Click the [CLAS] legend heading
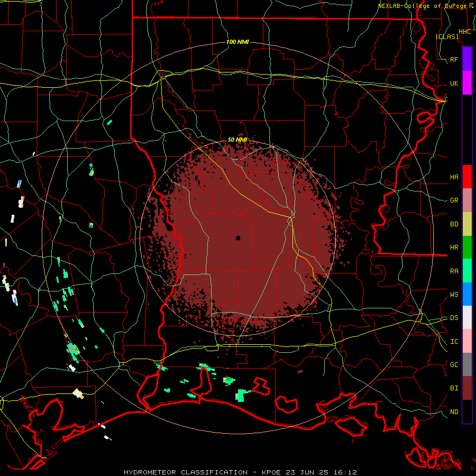The height and width of the screenshot is (476, 476). [447, 36]
